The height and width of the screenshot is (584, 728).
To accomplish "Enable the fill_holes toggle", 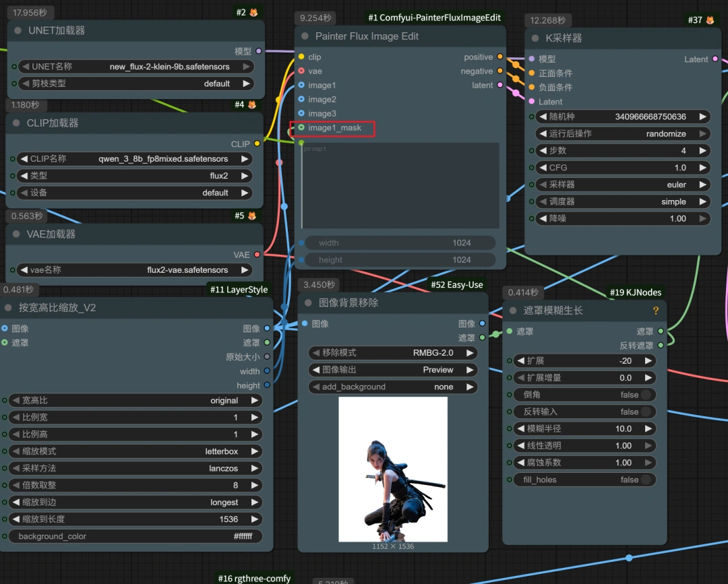I will [x=646, y=480].
